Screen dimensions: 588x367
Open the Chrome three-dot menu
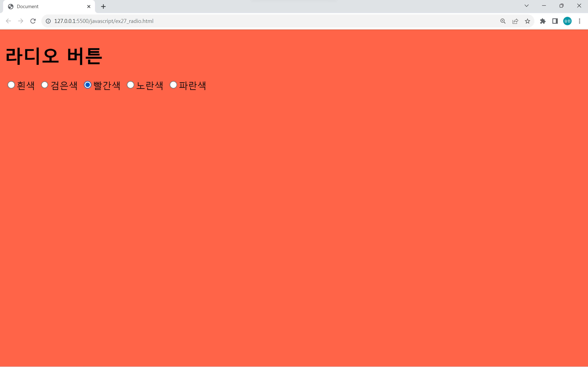coord(579,21)
